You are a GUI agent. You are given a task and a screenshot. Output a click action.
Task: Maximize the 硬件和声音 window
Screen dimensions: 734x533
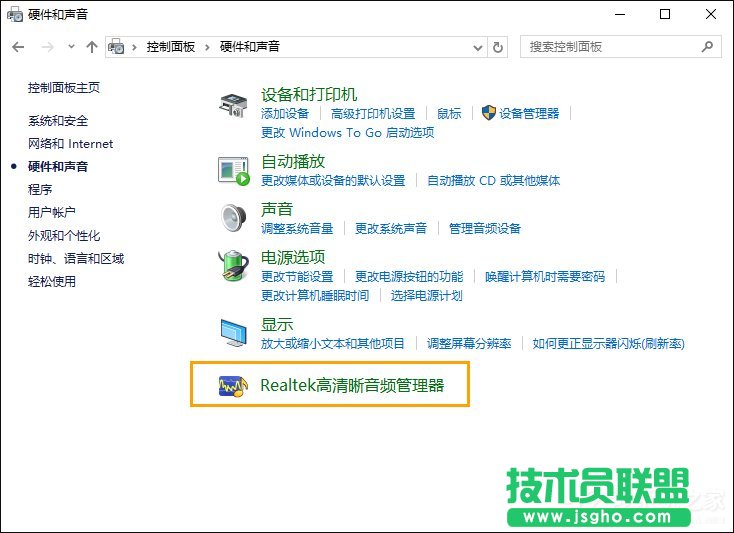click(x=665, y=15)
